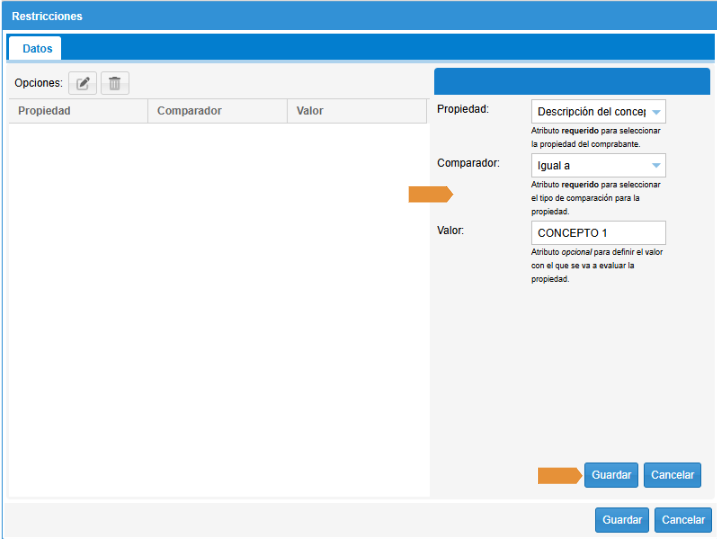Click the blue header bar above the form
Viewport: 717px width, 539px height.
[571, 81]
